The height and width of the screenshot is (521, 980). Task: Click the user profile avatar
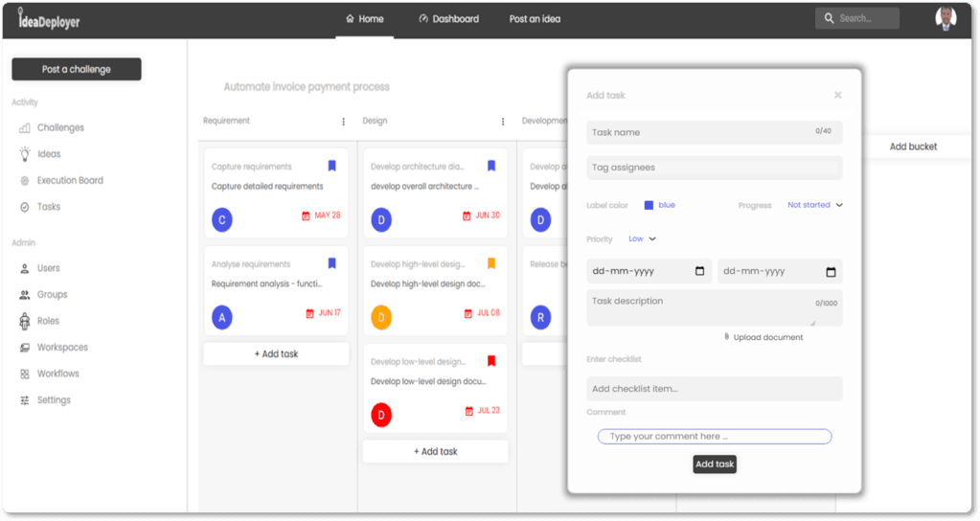pyautogui.click(x=946, y=18)
